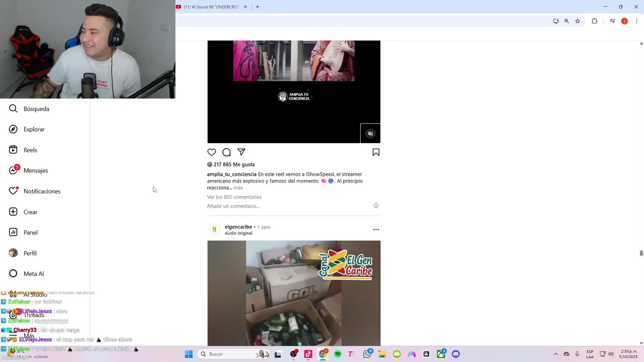Open a new browser tab
This screenshot has height=362, width=644.
tap(258, 7)
